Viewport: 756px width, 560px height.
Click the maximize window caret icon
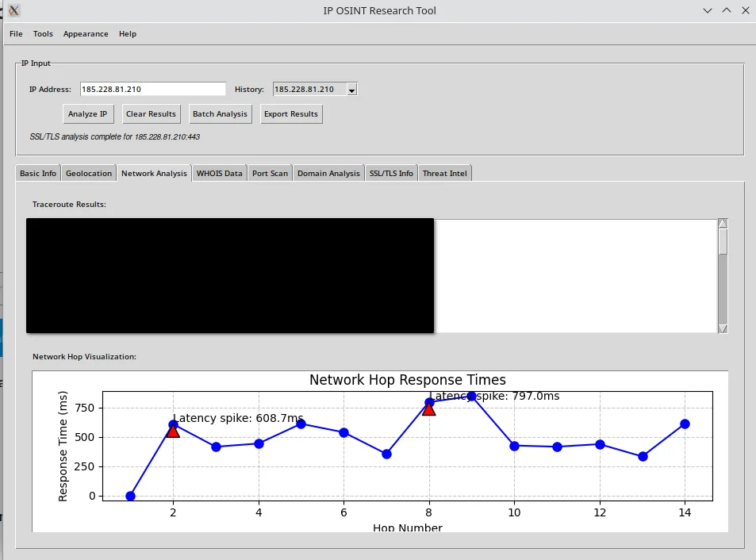[x=727, y=10]
